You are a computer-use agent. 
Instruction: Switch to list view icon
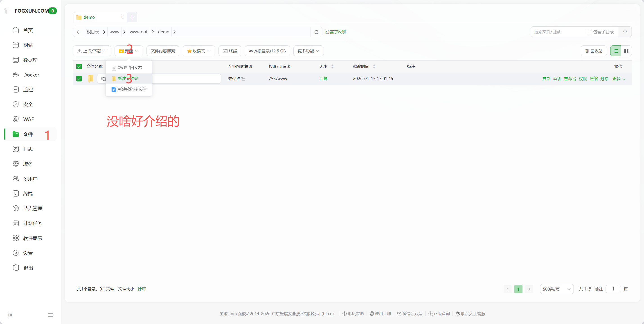point(615,51)
